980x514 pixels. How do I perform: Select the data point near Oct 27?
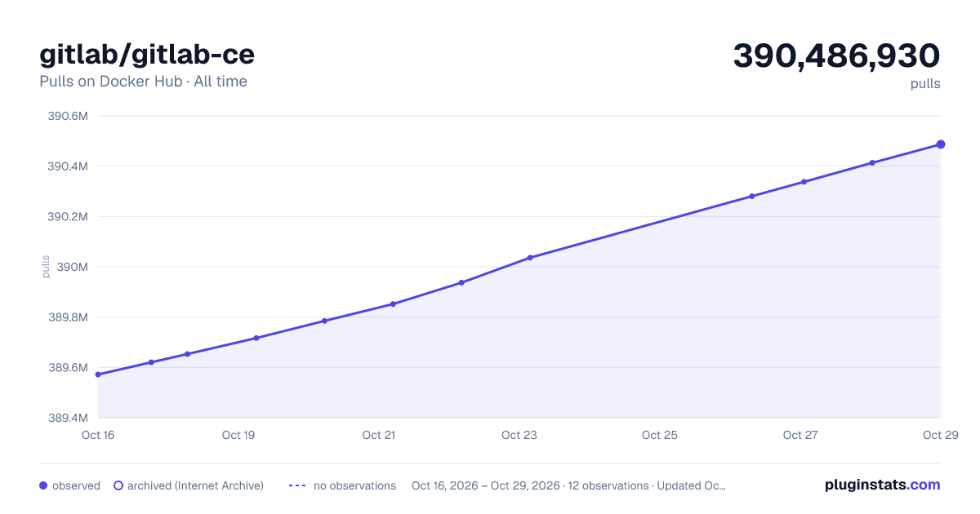click(804, 182)
